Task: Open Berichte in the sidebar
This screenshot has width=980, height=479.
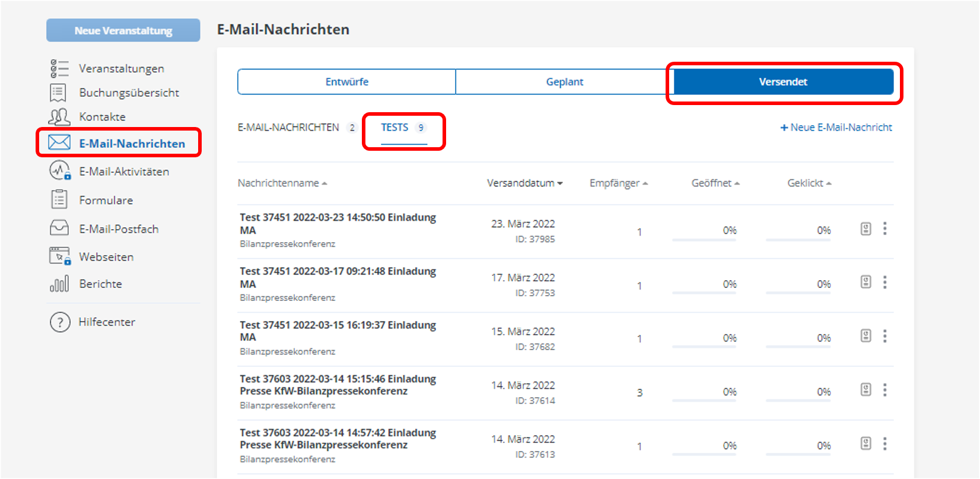Action: click(x=101, y=284)
